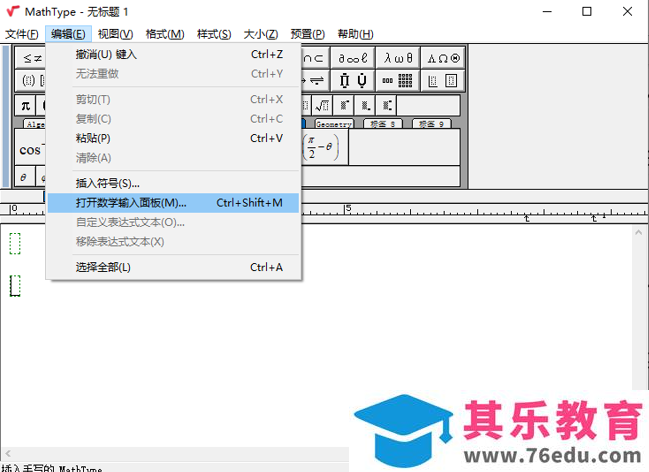Open the overbar and underbar templates palette
The width and height of the screenshot is (649, 472).
pyautogui.click(x=352, y=80)
